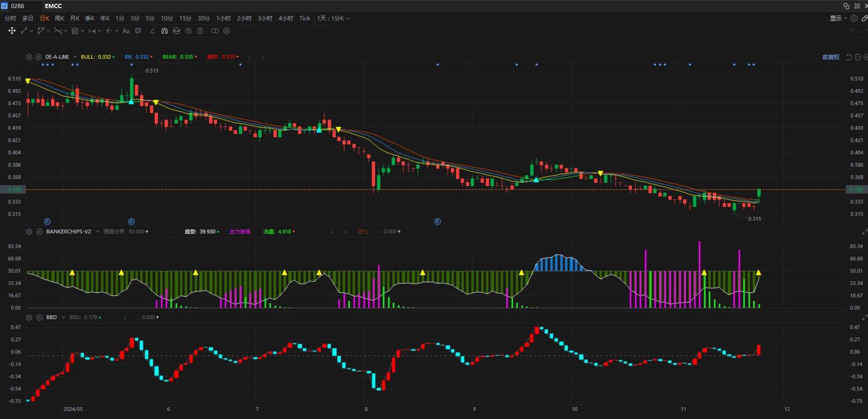Expand wave pattern tool options arrow
This screenshot has height=419, width=868.
66,31
